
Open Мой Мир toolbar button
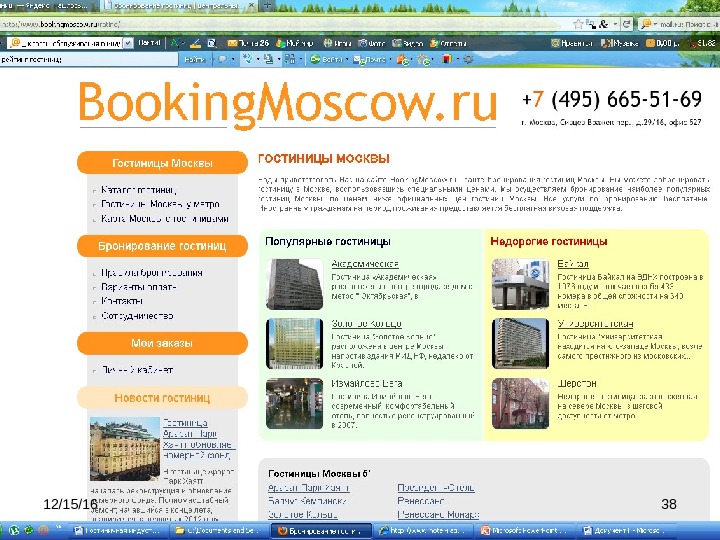tap(295, 43)
